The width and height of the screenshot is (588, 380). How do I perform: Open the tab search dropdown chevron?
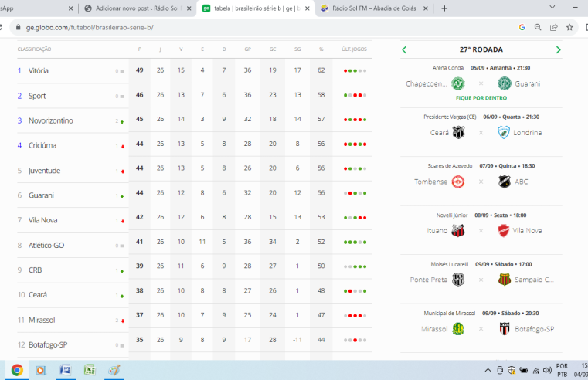(552, 7)
